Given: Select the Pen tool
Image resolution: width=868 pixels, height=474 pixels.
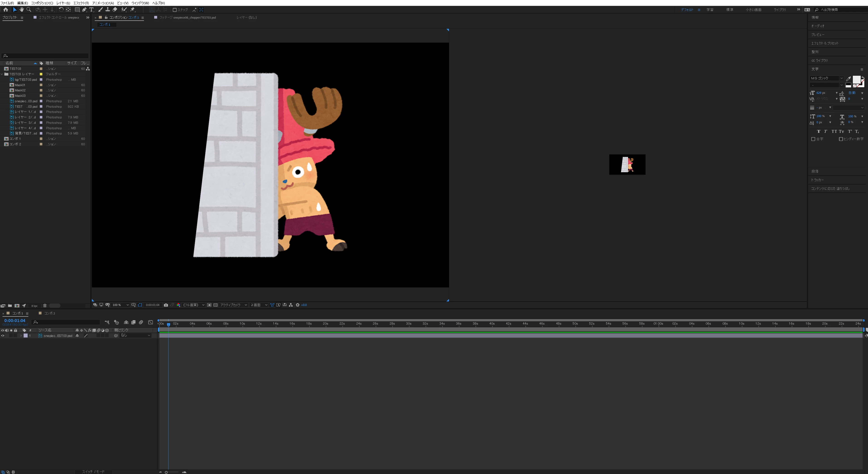Looking at the screenshot, I should [84, 10].
